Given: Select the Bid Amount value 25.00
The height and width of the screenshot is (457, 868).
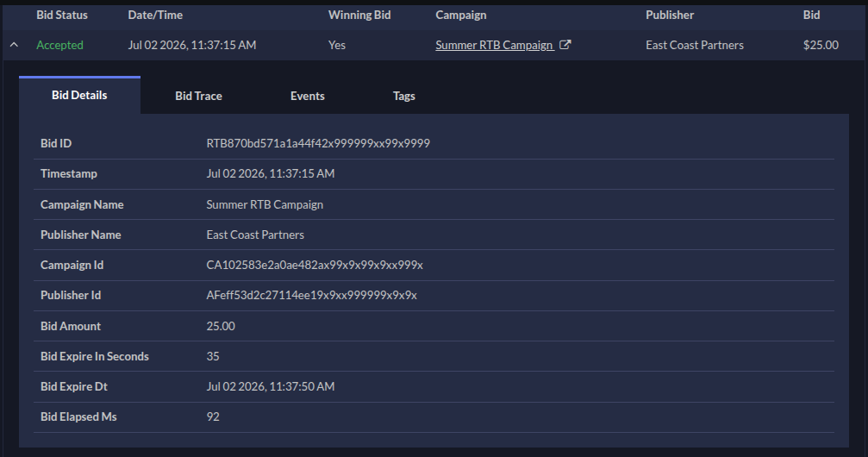Looking at the screenshot, I should [x=221, y=326].
